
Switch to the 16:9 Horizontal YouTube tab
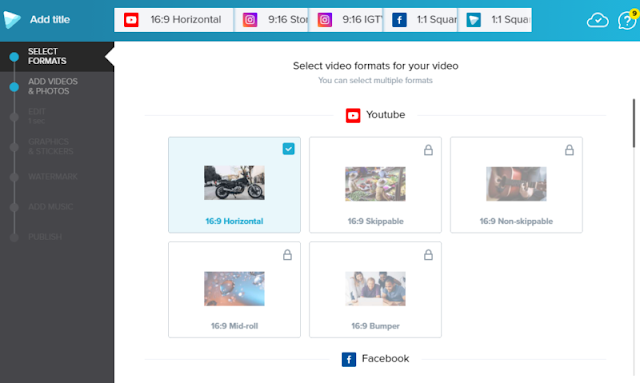174,20
